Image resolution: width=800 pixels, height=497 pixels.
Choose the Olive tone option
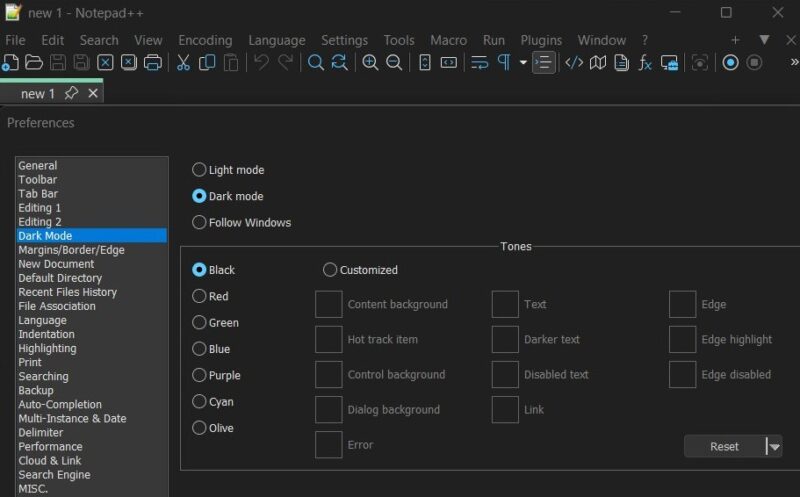[x=199, y=428]
